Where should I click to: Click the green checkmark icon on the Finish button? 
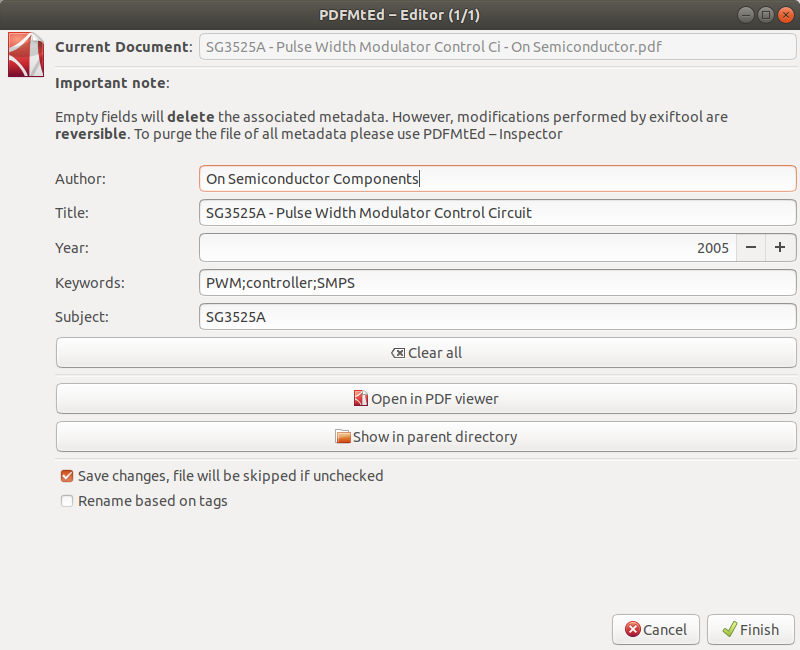[727, 629]
